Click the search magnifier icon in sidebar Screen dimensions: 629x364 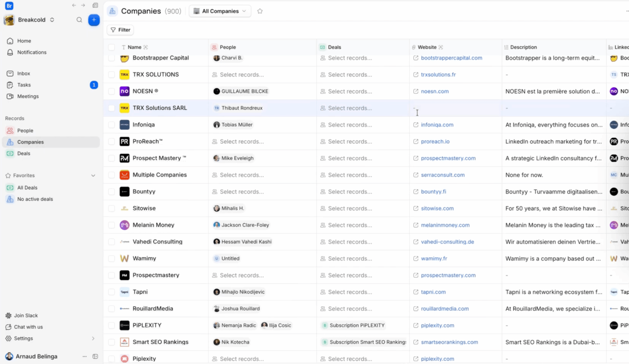(79, 20)
